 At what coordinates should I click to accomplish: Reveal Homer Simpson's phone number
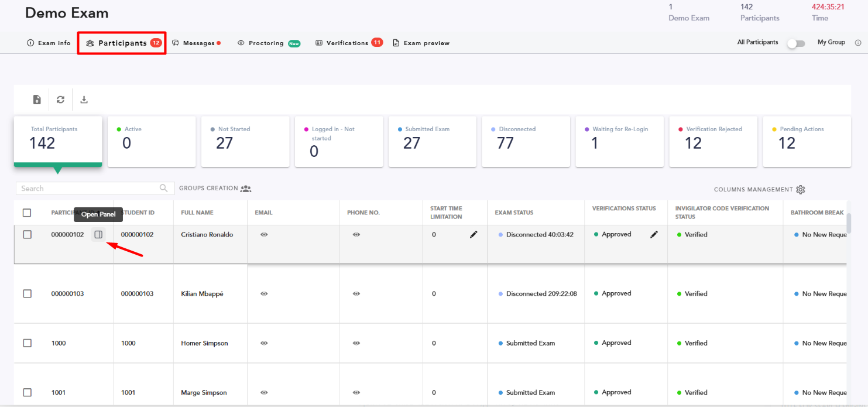click(x=356, y=343)
